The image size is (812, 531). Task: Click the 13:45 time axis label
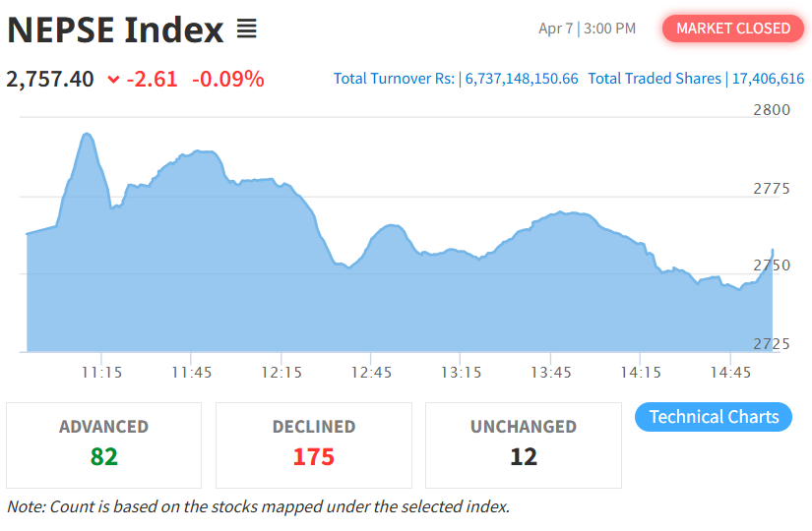550,373
